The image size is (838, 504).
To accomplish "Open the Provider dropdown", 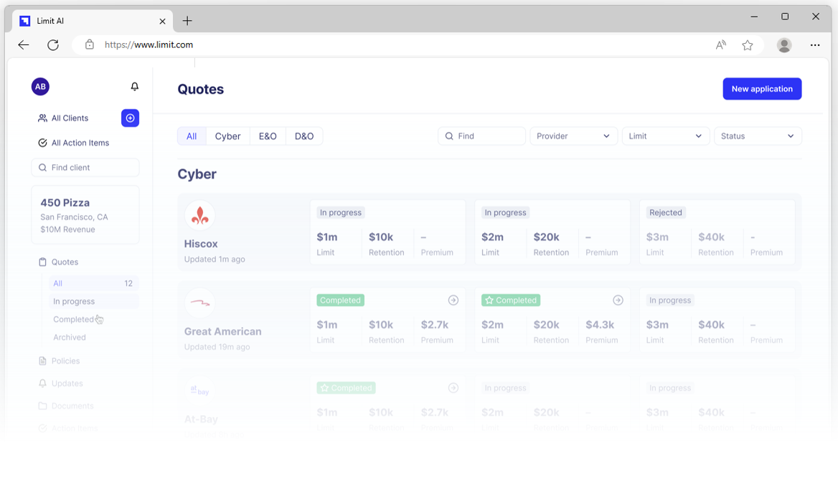I will click(x=573, y=136).
